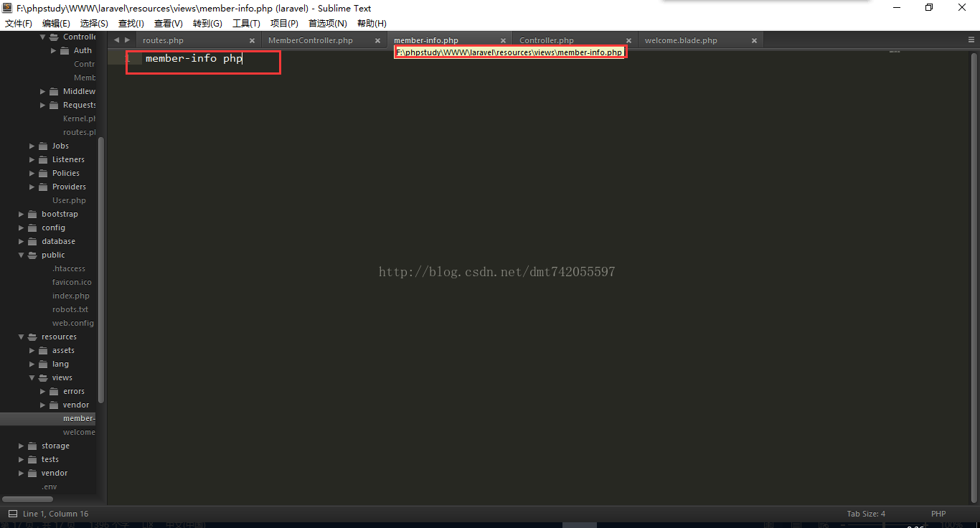Open the 帮助(H) menu

pos(372,24)
